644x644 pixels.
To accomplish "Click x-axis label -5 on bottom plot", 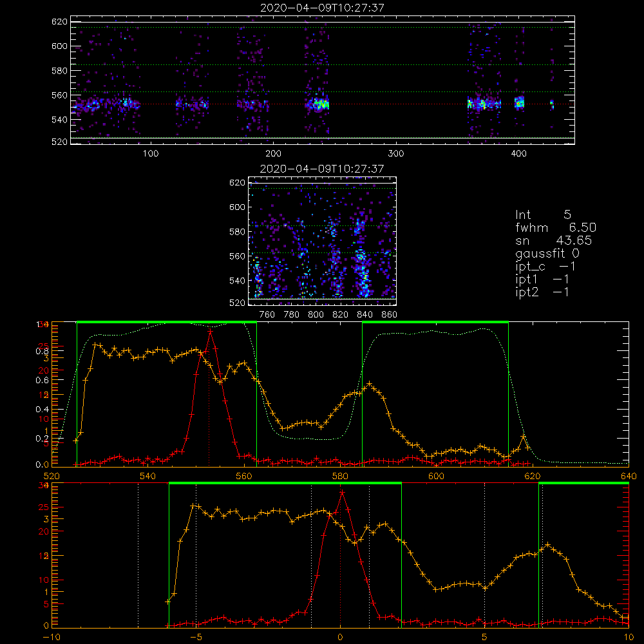I will (x=196, y=637).
